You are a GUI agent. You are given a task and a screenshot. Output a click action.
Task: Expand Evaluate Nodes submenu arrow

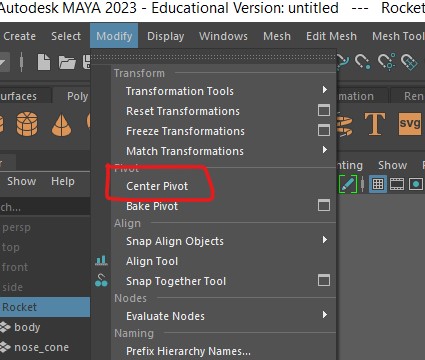(325, 315)
